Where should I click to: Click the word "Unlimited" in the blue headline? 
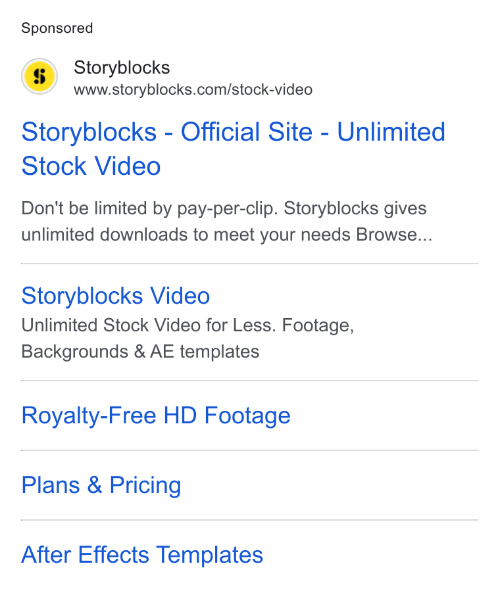tap(391, 132)
